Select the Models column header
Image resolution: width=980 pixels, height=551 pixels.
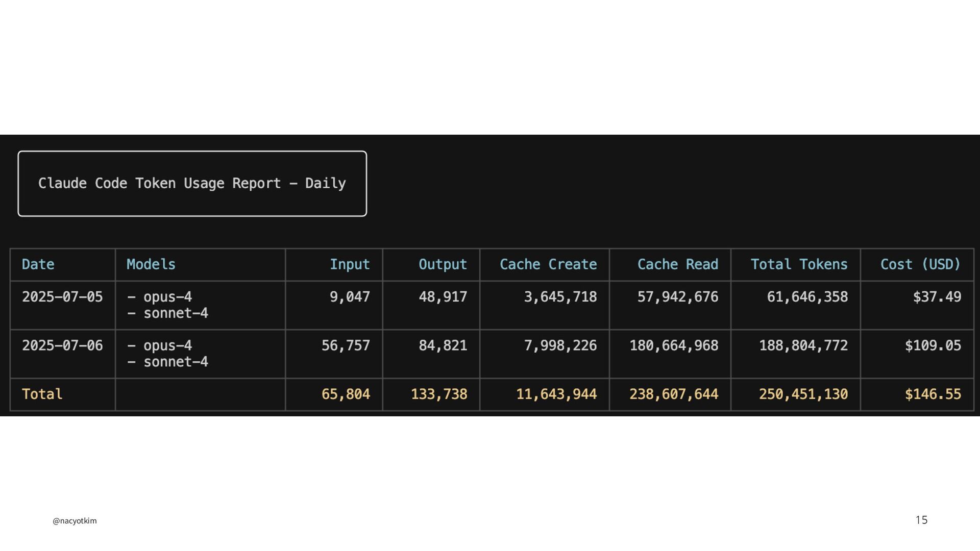[x=151, y=264]
